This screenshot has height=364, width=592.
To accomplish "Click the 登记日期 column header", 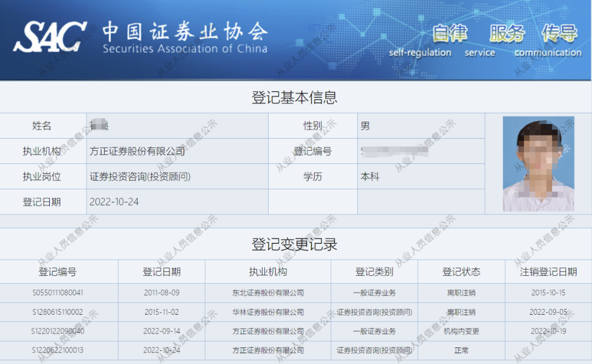I will (x=162, y=272).
